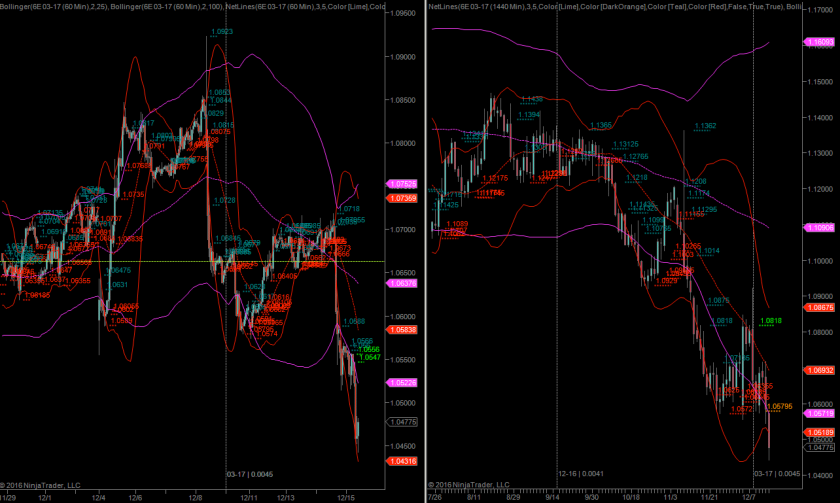Click the 1.0923 swing high label

pyautogui.click(x=222, y=32)
